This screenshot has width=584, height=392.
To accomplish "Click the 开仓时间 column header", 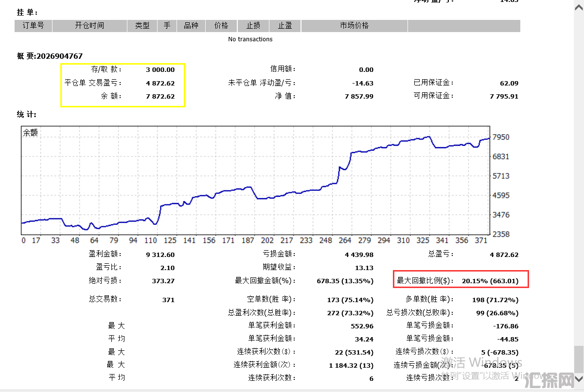I will tap(89, 26).
